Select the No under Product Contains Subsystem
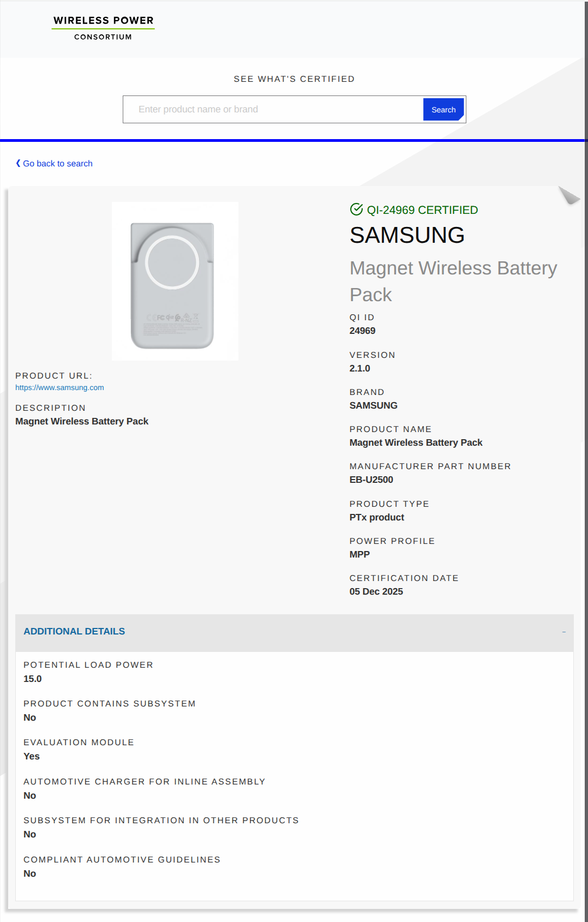The width and height of the screenshot is (588, 922). pyautogui.click(x=29, y=717)
